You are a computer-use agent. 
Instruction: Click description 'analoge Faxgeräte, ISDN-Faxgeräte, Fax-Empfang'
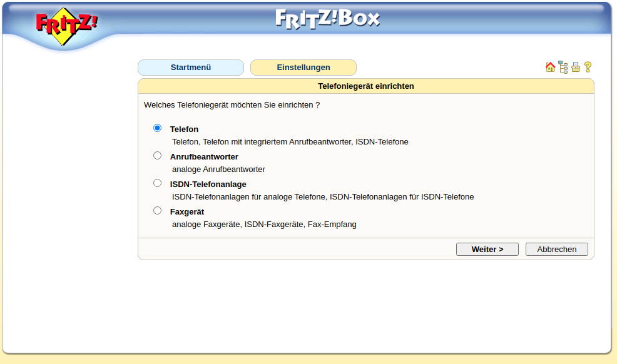click(265, 225)
